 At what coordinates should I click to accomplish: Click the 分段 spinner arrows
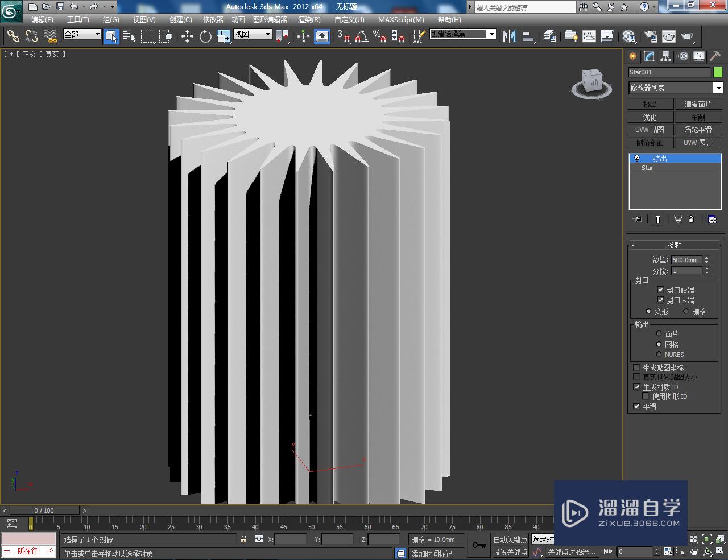pos(707,271)
